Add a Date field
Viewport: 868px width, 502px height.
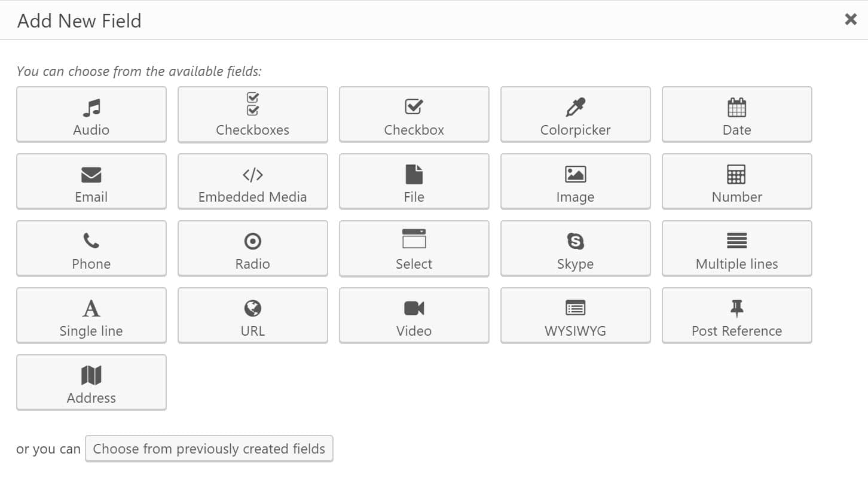coord(736,114)
